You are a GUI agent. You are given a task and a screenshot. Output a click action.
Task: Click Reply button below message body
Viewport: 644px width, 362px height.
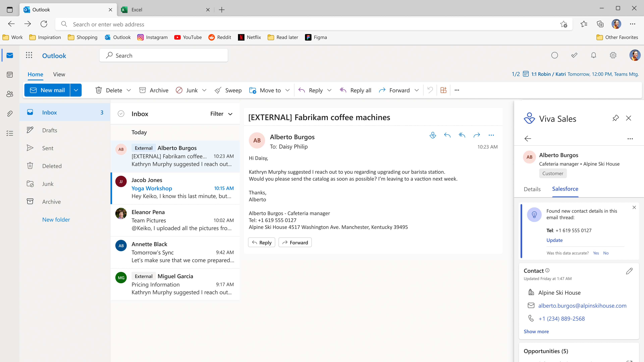pos(261,242)
